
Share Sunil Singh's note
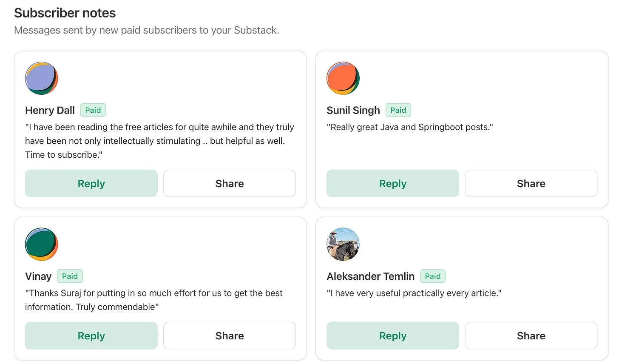click(531, 183)
